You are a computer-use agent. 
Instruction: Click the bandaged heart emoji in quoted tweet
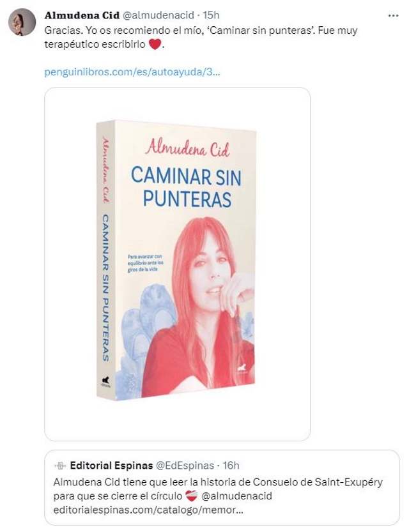tap(192, 496)
